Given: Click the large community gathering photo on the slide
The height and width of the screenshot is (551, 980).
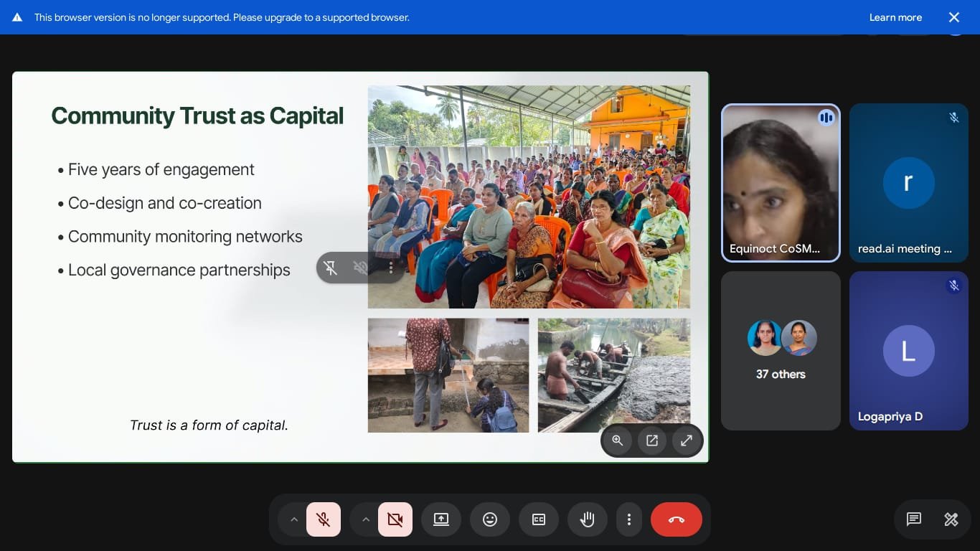Looking at the screenshot, I should pyautogui.click(x=529, y=197).
